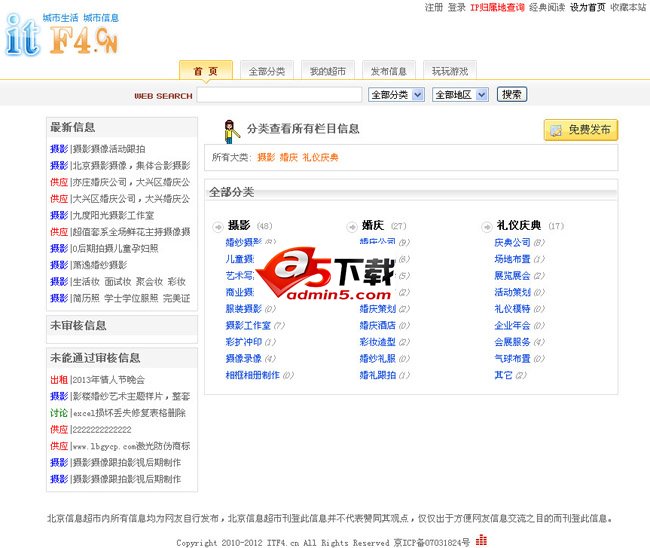The width and height of the screenshot is (650, 548).
Task: Open the 简历照 学士学位服照 listing
Action: pyautogui.click(x=131, y=298)
